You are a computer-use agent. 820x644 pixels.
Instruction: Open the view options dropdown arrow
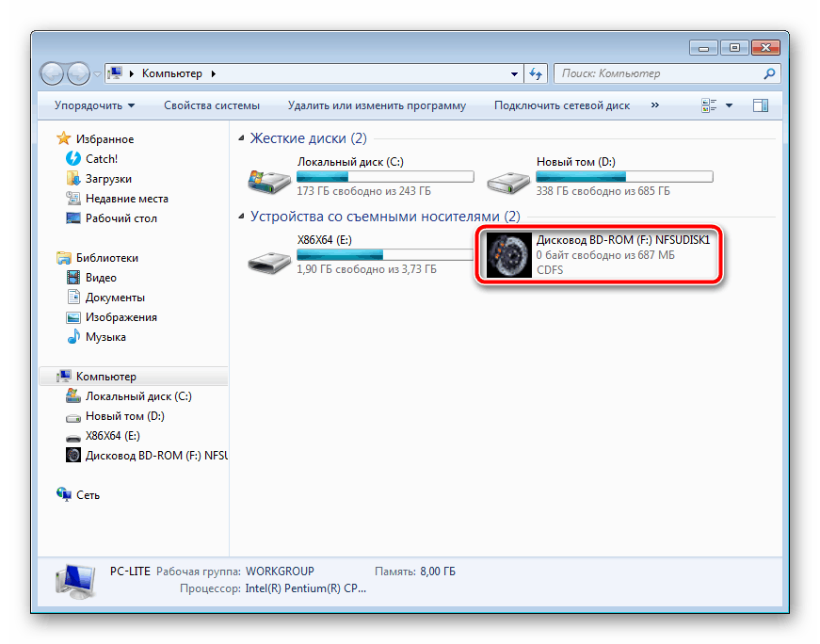click(730, 105)
